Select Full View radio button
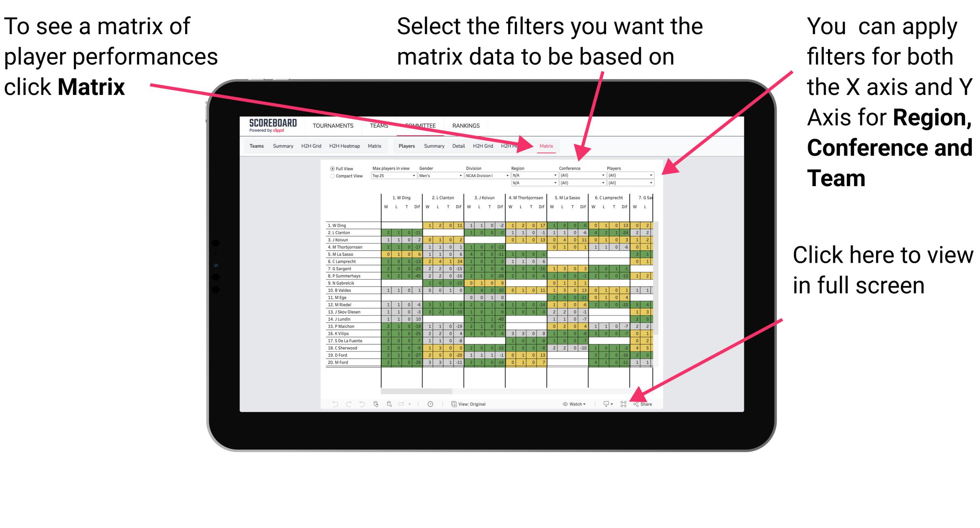The height and width of the screenshot is (528, 980). [x=331, y=170]
